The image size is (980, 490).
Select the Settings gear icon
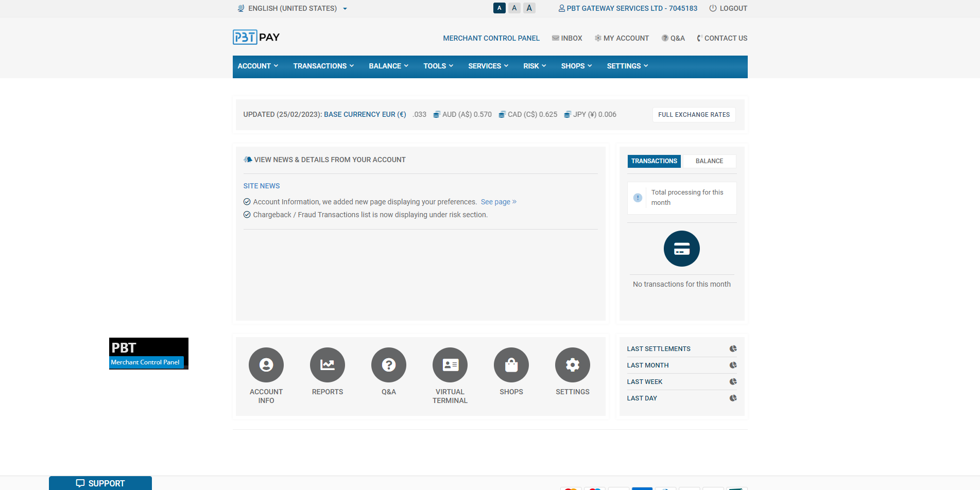pyautogui.click(x=572, y=364)
